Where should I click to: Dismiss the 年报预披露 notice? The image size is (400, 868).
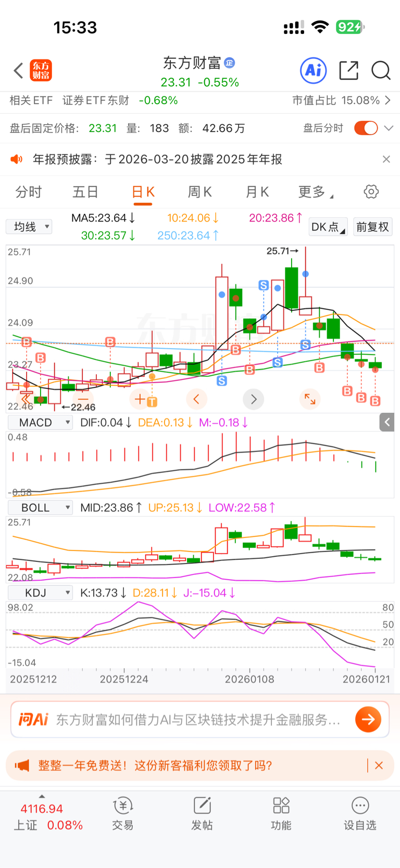tap(386, 159)
